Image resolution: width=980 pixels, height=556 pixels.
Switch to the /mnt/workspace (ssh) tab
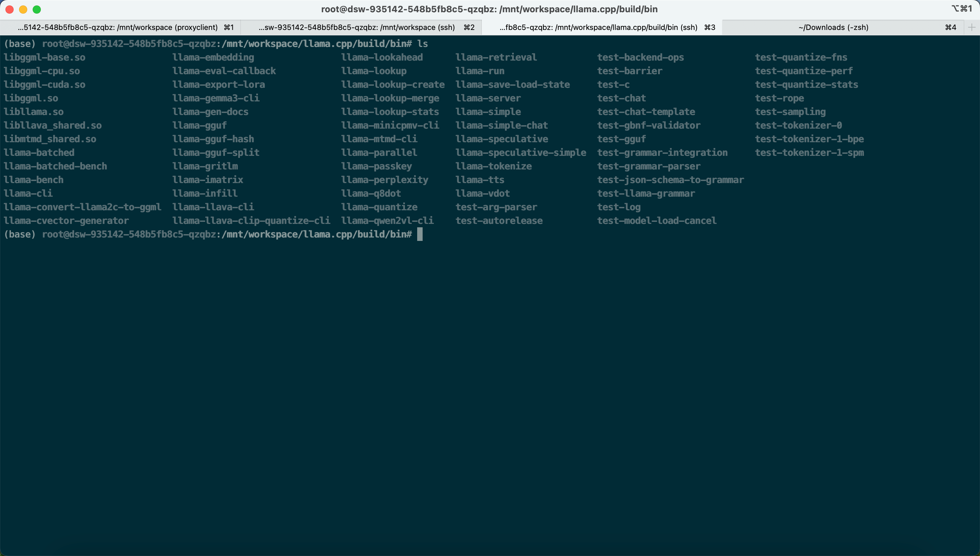coord(361,27)
